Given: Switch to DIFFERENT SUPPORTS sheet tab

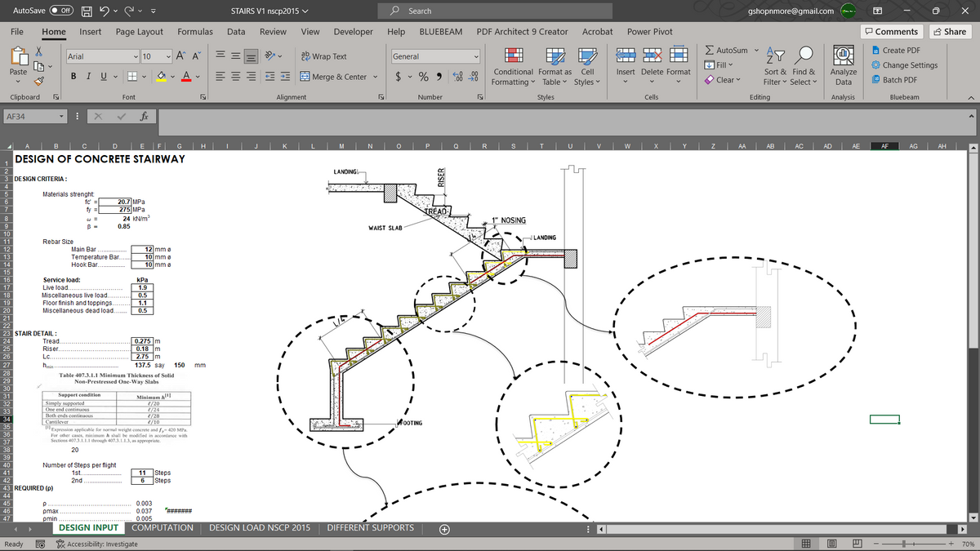Looking at the screenshot, I should (370, 528).
